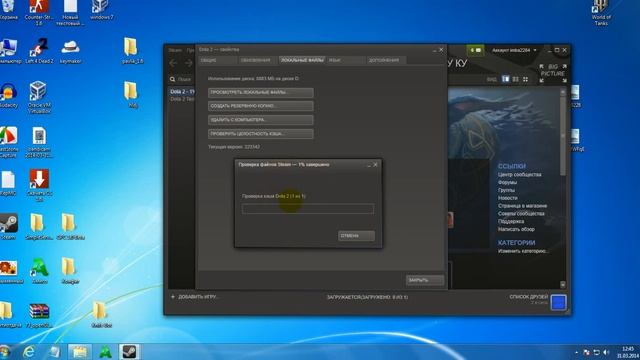Cancel the cache verification with Отмена
This screenshot has width=640, height=360.
point(356,236)
